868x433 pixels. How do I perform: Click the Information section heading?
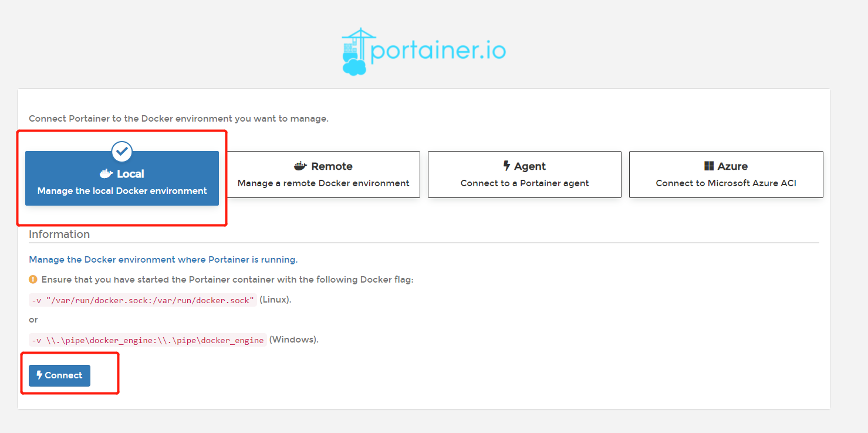[59, 234]
